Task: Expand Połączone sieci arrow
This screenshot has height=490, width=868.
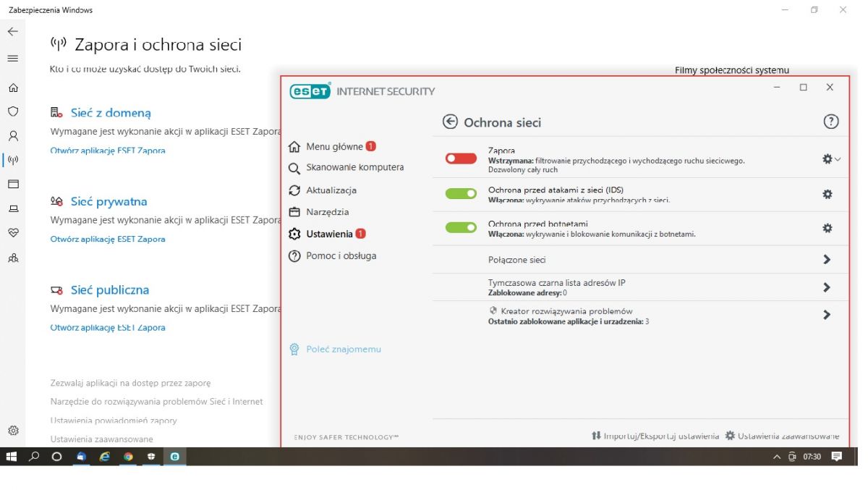Action: click(827, 259)
